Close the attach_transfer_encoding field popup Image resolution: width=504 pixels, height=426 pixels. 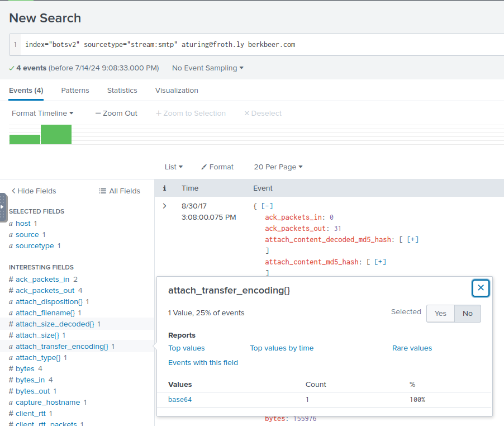(481, 288)
